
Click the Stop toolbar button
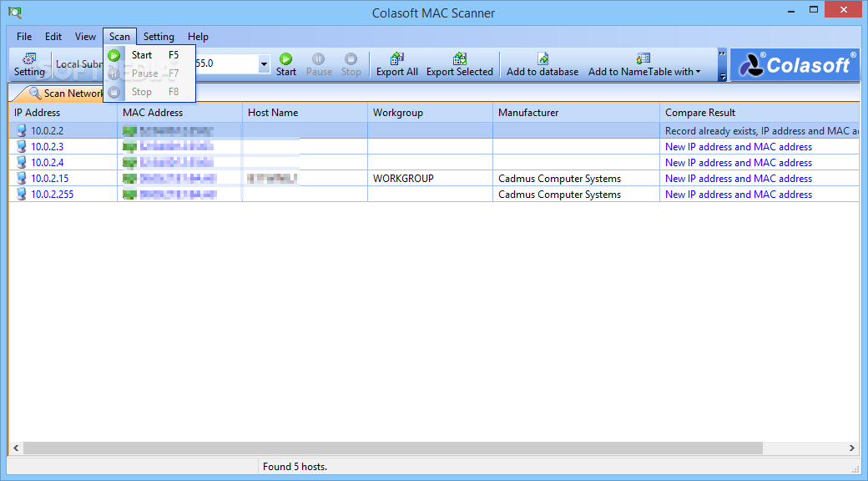pyautogui.click(x=351, y=65)
